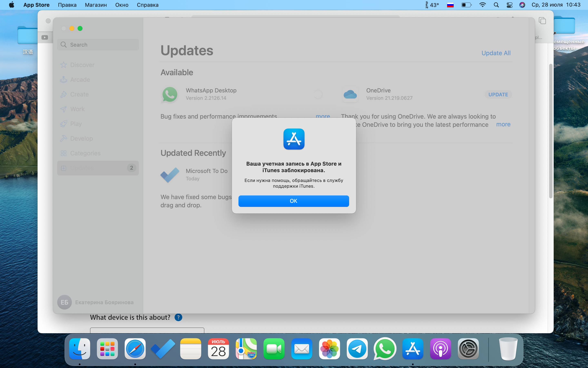The height and width of the screenshot is (368, 588).
Task: Open Create in the App Store sidebar
Action: (x=98, y=94)
